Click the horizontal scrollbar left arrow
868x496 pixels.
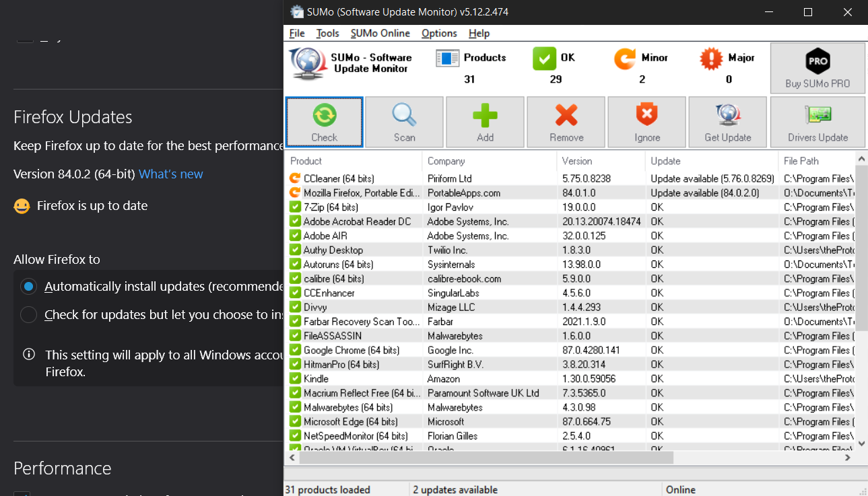pos(292,458)
